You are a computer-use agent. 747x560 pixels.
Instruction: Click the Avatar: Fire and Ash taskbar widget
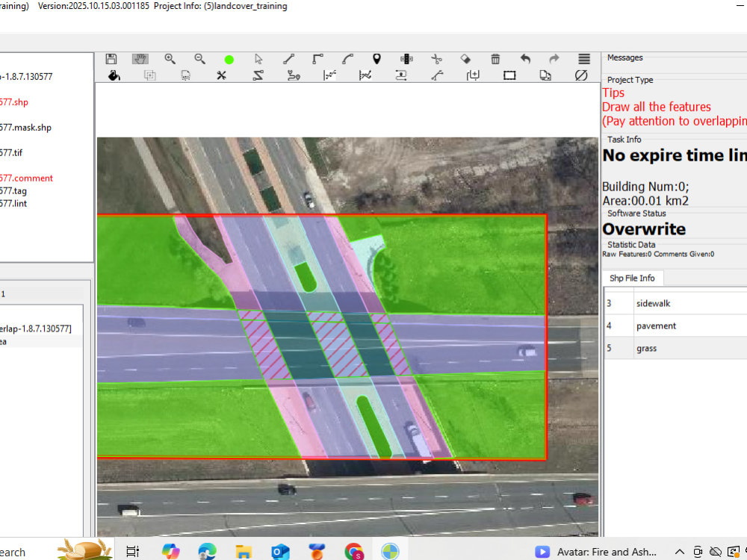point(595,552)
